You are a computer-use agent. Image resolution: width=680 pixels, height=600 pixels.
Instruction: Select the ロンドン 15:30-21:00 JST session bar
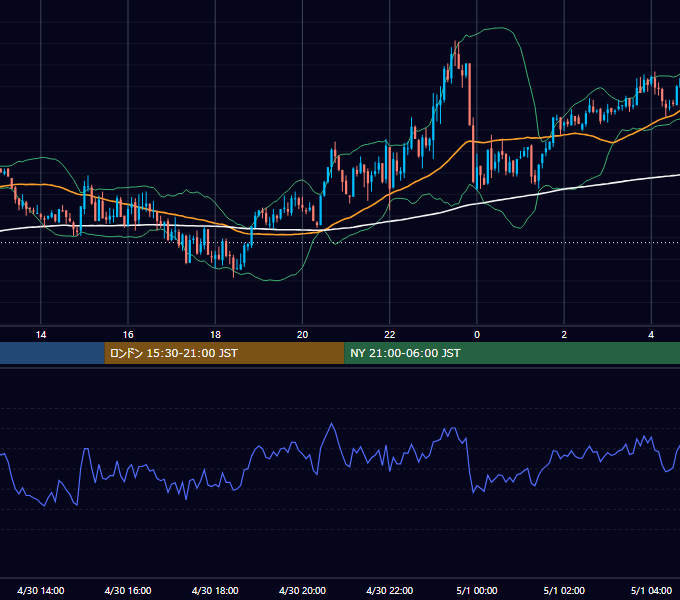pyautogui.click(x=224, y=353)
